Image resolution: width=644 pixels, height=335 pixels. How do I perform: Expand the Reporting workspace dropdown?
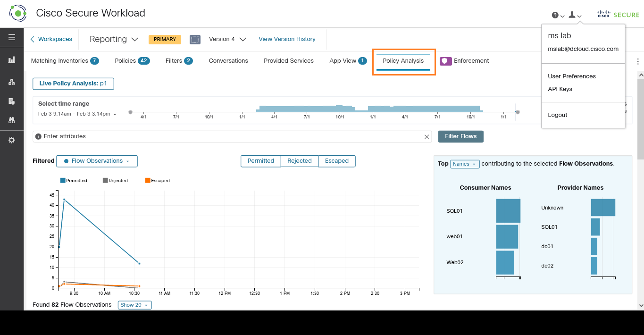coord(114,39)
